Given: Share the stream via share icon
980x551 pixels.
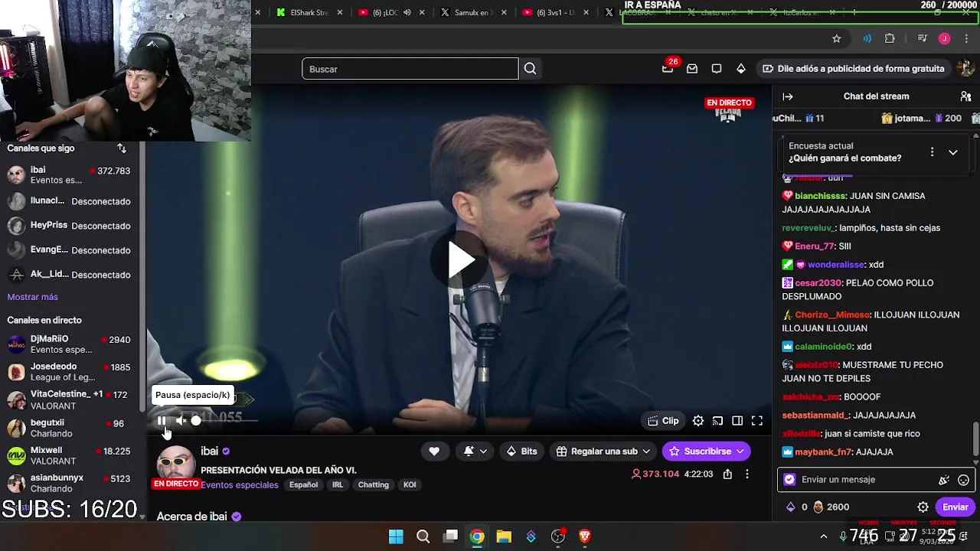Looking at the screenshot, I should click(x=727, y=474).
